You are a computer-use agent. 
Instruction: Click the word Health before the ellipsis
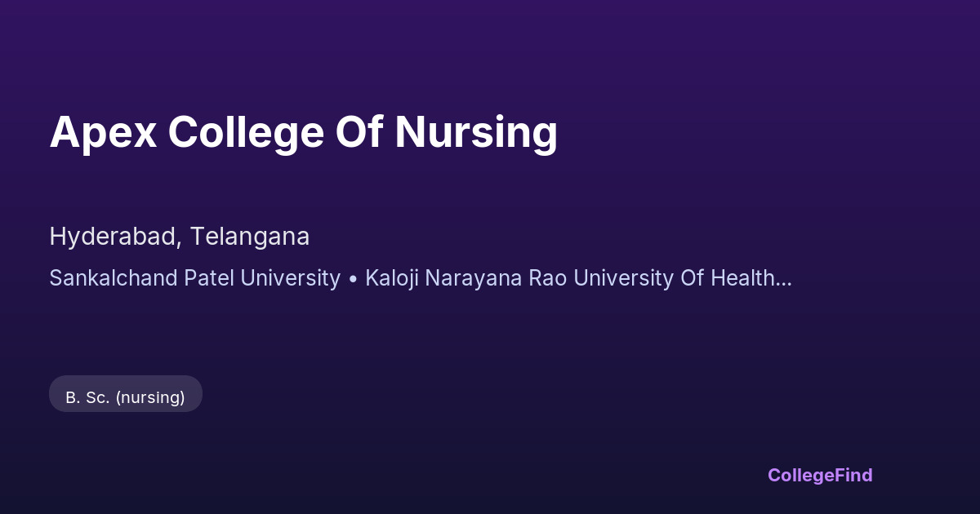742,278
